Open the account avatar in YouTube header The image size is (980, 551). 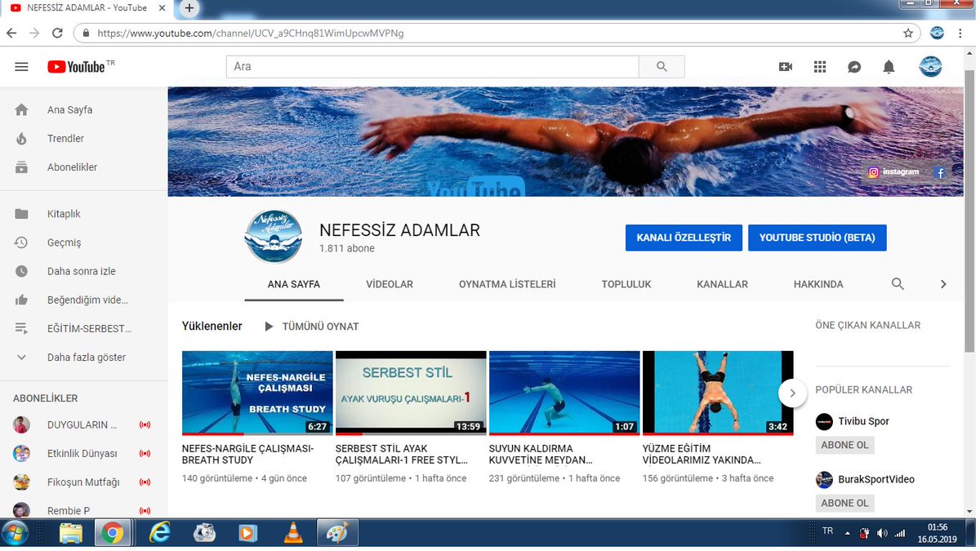tap(930, 67)
